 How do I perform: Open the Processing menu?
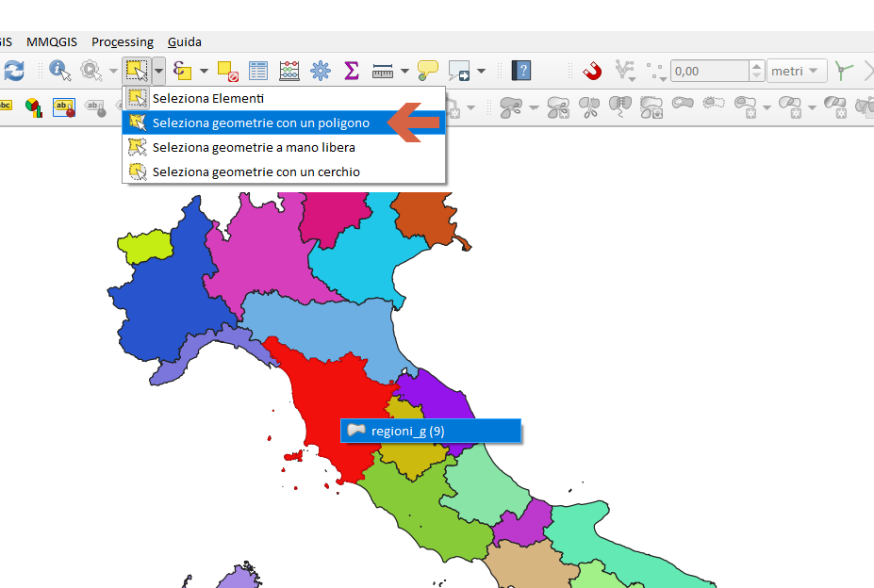[x=123, y=41]
